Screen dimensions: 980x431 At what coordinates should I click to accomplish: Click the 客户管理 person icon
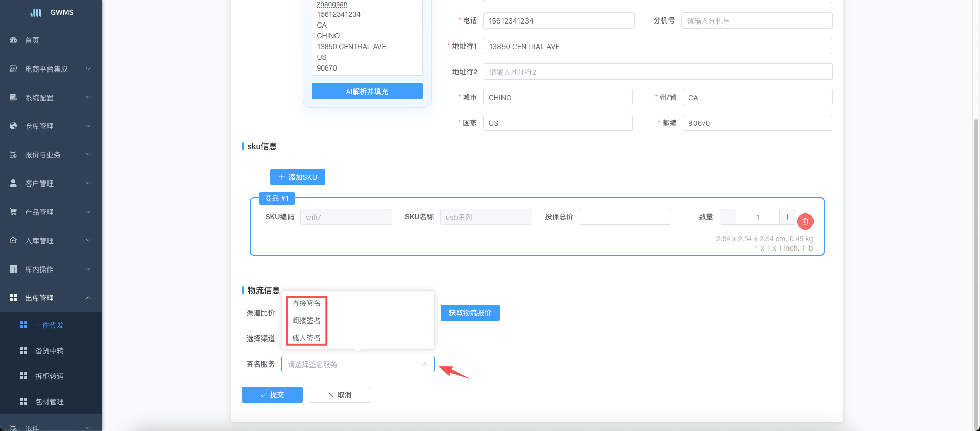(x=13, y=183)
